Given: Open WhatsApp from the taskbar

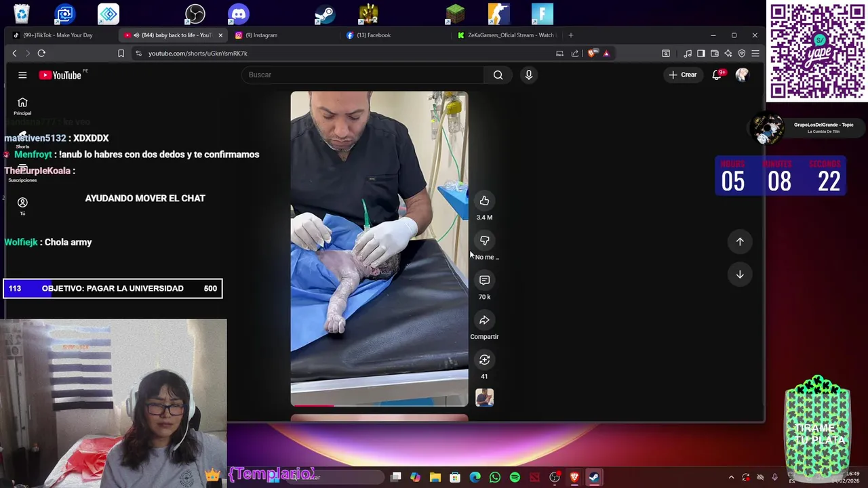Looking at the screenshot, I should point(495,477).
